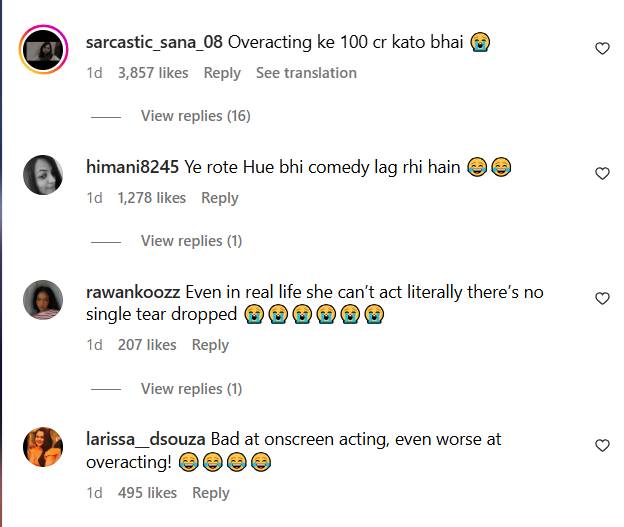Expand the 16 replies under sarcastic_sana_08's comment
This screenshot has height=527, width=624.
tap(195, 116)
